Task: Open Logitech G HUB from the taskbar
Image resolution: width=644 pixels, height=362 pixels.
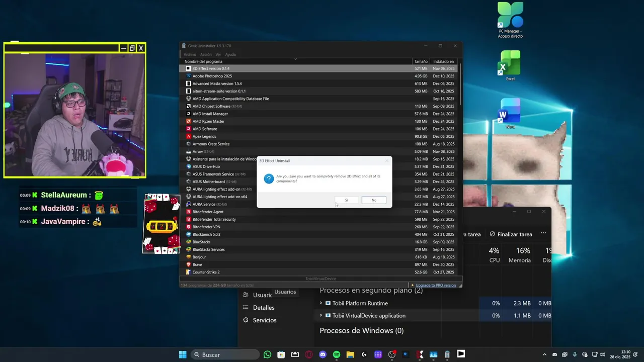Action: (x=364, y=354)
